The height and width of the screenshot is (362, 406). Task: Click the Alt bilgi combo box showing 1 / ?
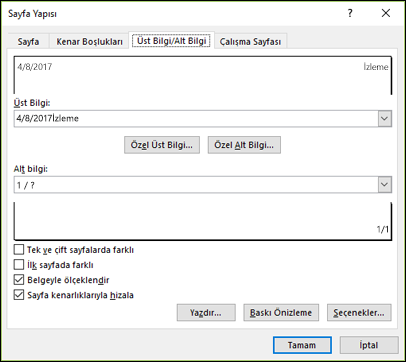[x=203, y=185]
